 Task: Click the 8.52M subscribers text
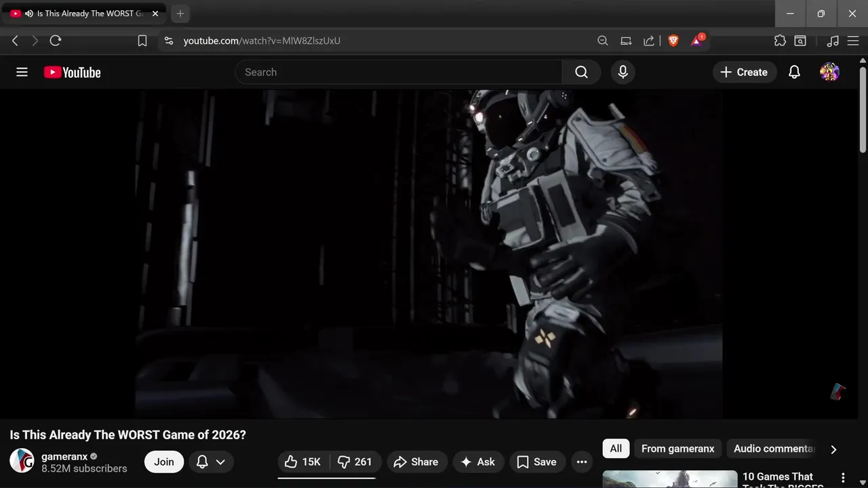84,468
